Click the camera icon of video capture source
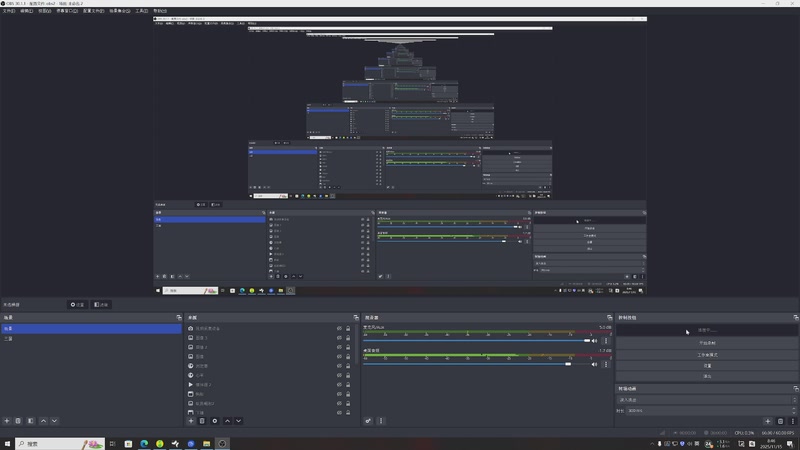Viewport: 800px width, 450px height. [190, 328]
